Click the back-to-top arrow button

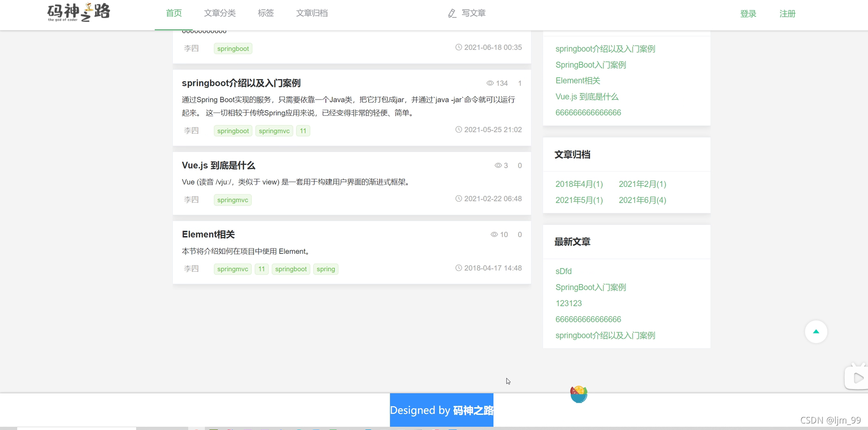pos(816,331)
